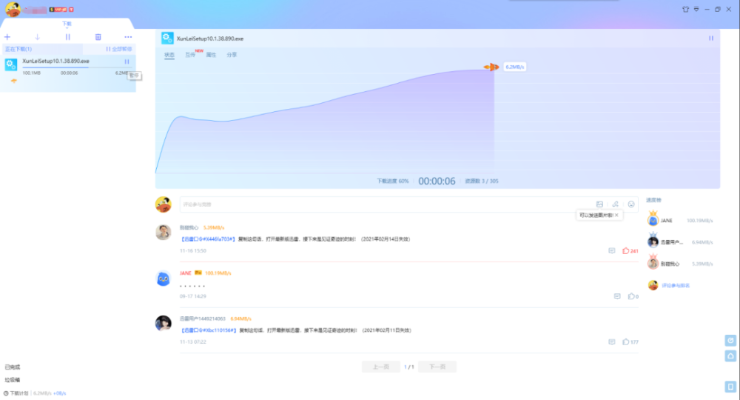Pause the XunLeiSetup10.1.38.890.exe task in list
The width and height of the screenshot is (740, 400).
(127, 62)
